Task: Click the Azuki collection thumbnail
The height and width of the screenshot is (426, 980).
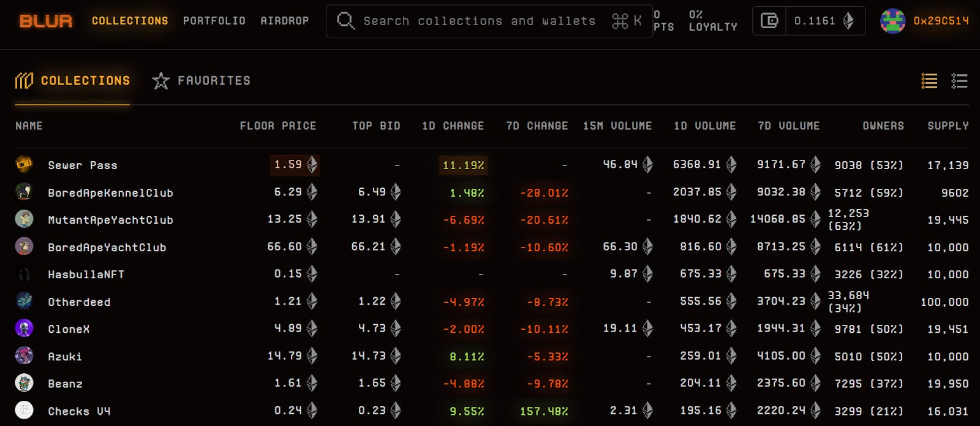Action: [24, 356]
